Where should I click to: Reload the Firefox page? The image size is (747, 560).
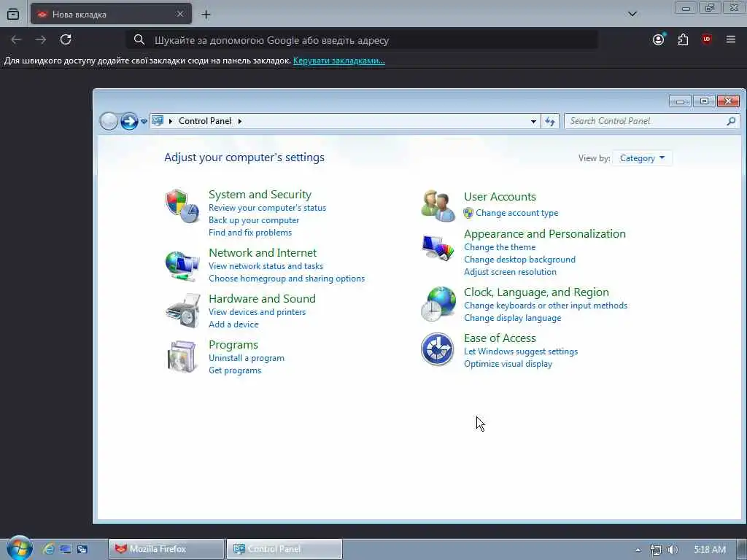tap(66, 39)
